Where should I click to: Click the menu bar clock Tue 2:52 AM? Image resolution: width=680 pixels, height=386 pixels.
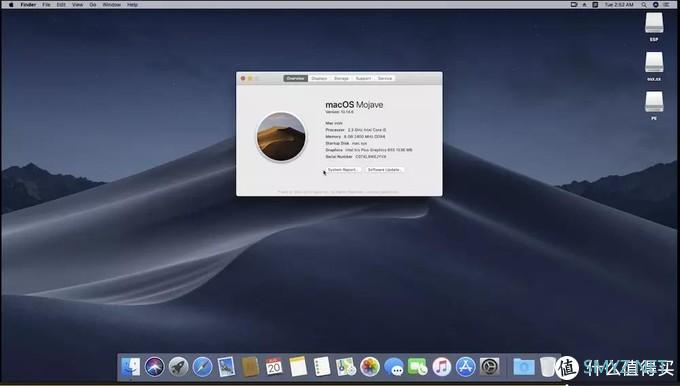[x=619, y=5]
